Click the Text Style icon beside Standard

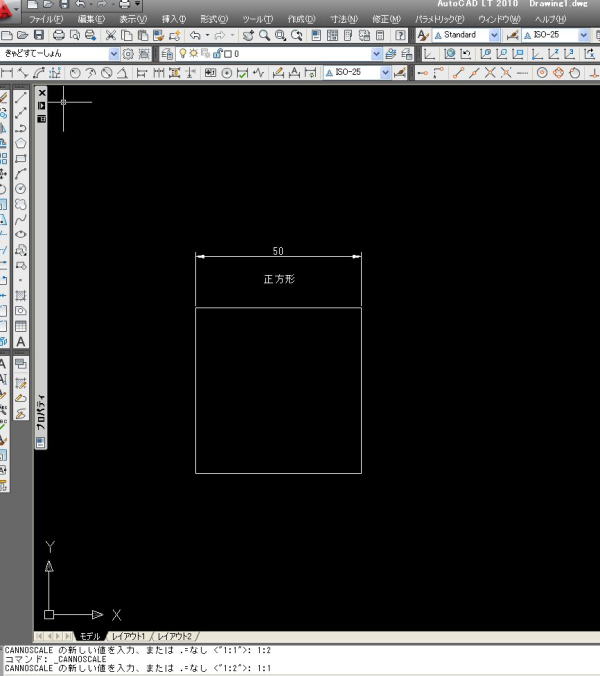tap(423, 35)
